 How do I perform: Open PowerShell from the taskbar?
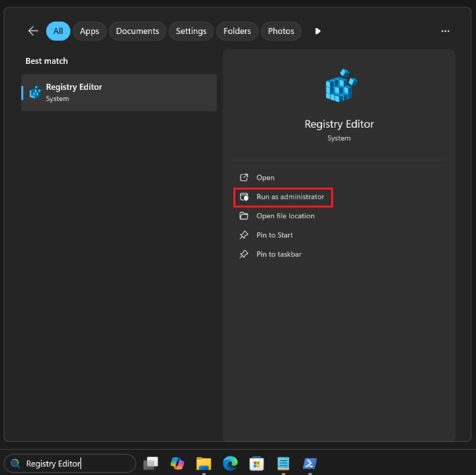(x=310, y=464)
